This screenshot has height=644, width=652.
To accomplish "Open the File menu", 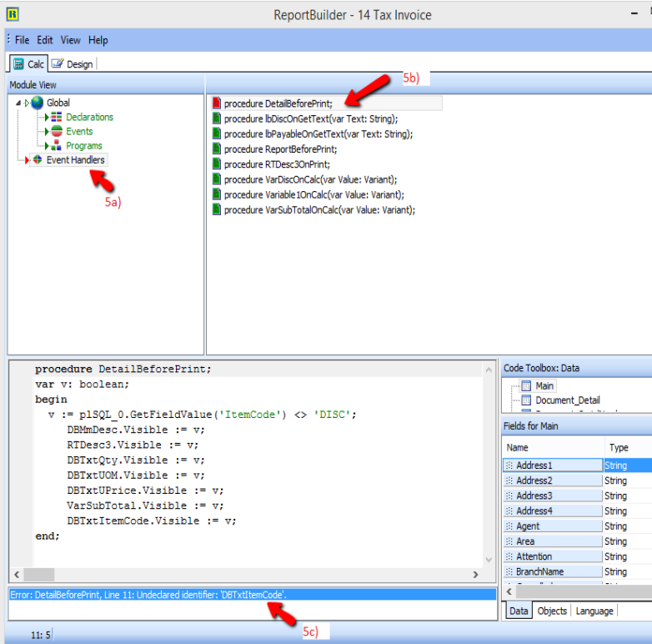I will pos(22,40).
